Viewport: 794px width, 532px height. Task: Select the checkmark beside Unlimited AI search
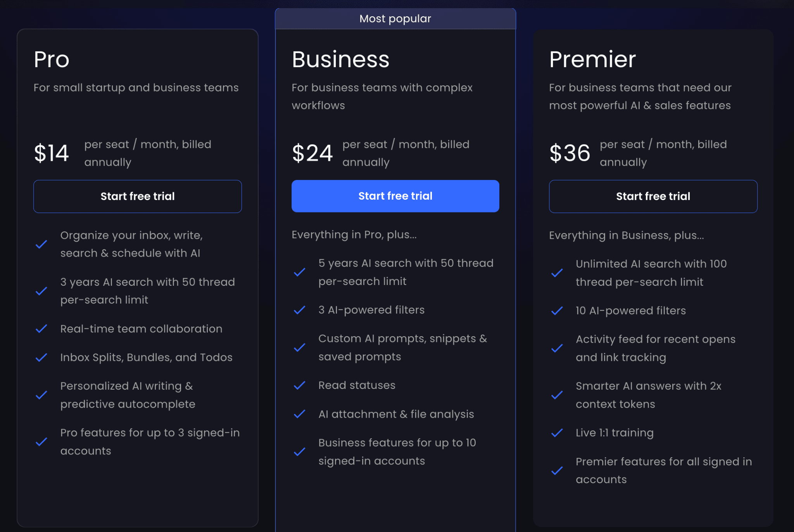pos(557,273)
